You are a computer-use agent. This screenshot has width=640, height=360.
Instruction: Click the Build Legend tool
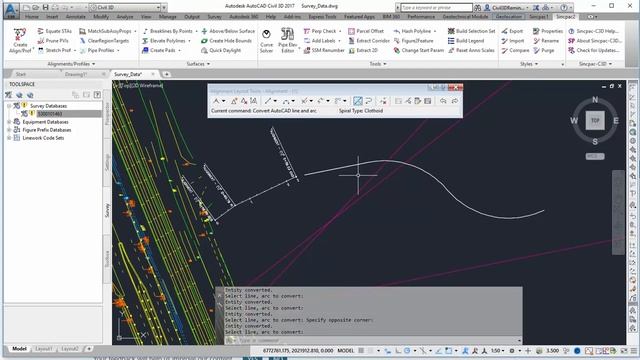(466, 41)
